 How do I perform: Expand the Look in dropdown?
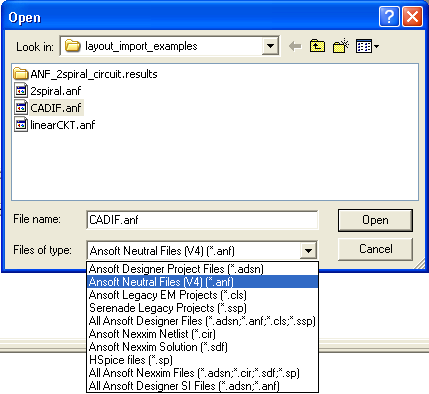click(x=270, y=46)
